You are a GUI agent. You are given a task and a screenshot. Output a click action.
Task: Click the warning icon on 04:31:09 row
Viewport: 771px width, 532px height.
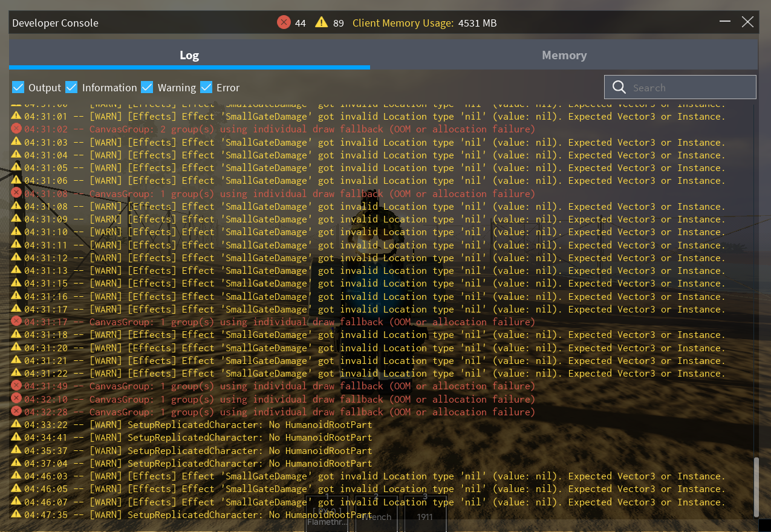pos(16,218)
